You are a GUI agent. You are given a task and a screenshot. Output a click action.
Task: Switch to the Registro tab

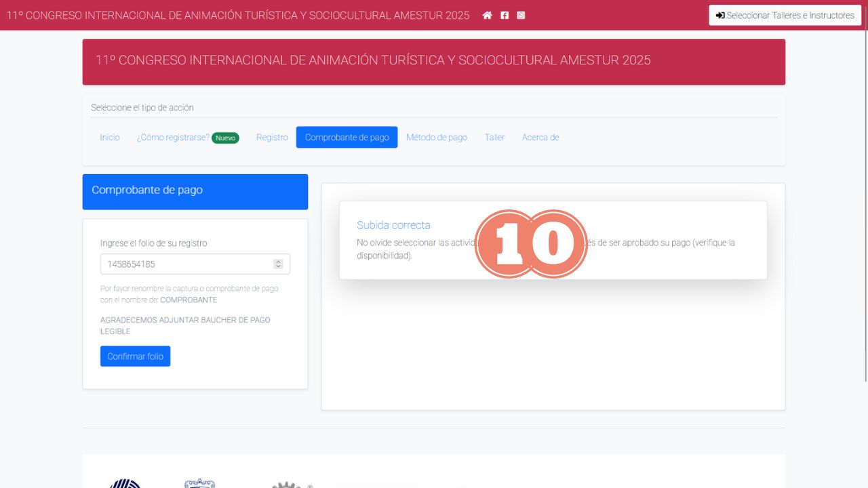tap(272, 138)
